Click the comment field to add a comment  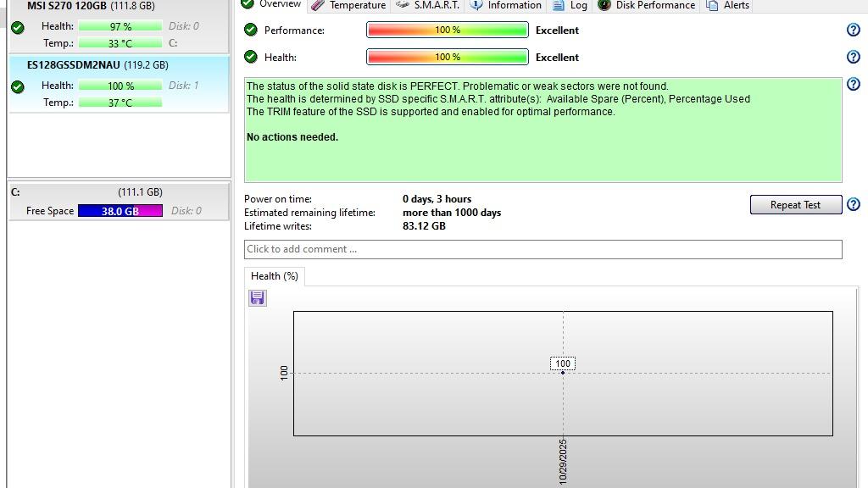click(x=542, y=249)
